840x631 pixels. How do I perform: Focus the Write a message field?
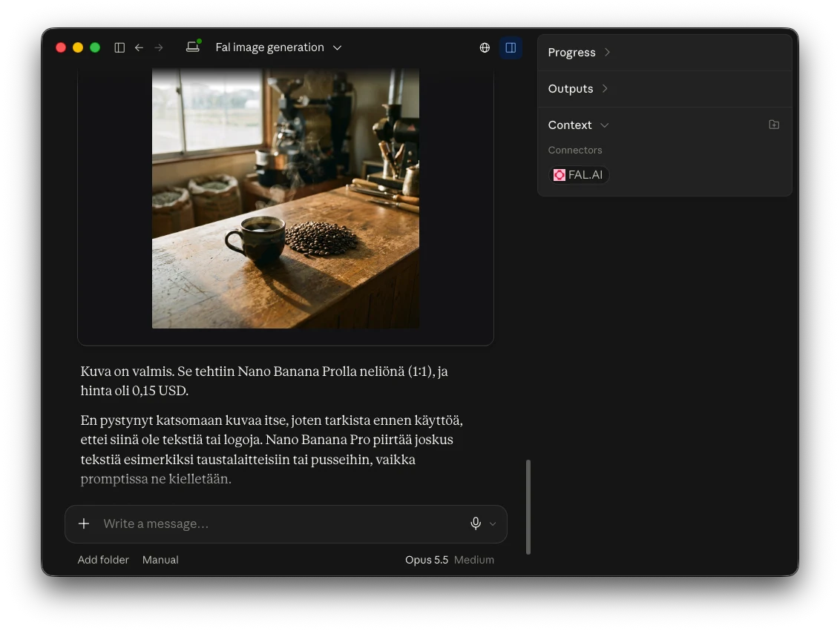point(284,523)
